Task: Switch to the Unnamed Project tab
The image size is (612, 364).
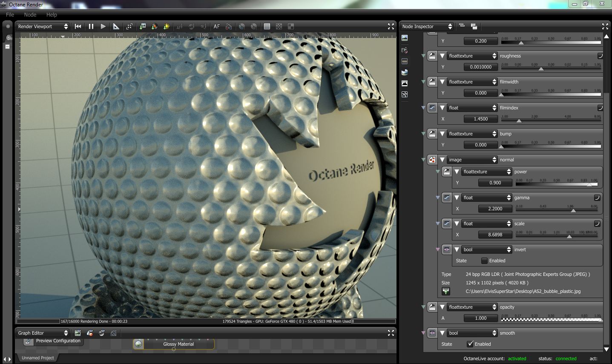Action: point(38,358)
